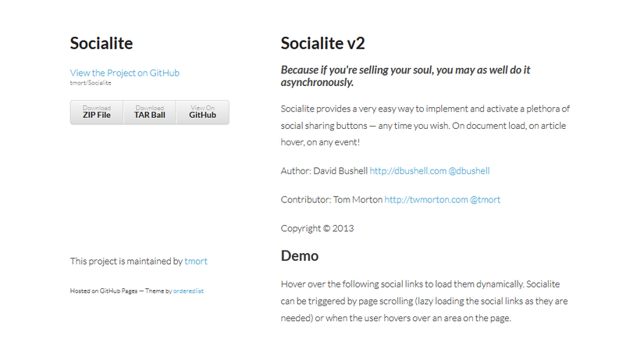This screenshot has height=339, width=644.
Task: Open the @dbushell profile link
Action: coord(469,171)
